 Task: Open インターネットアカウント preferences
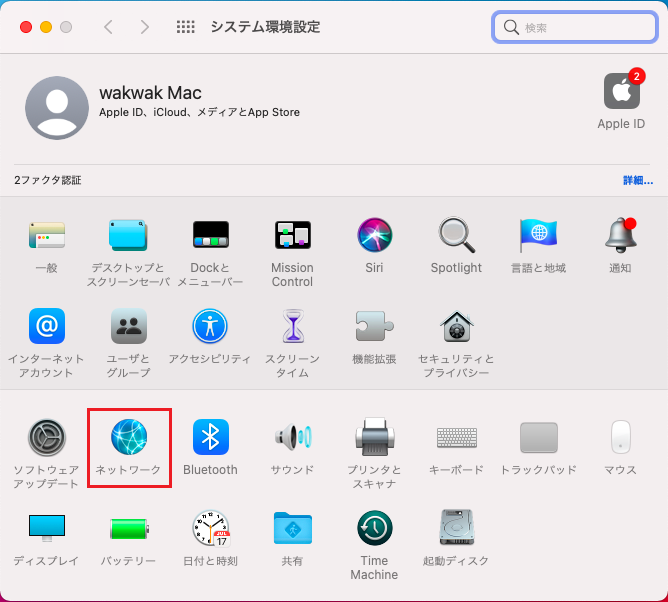tap(47, 326)
